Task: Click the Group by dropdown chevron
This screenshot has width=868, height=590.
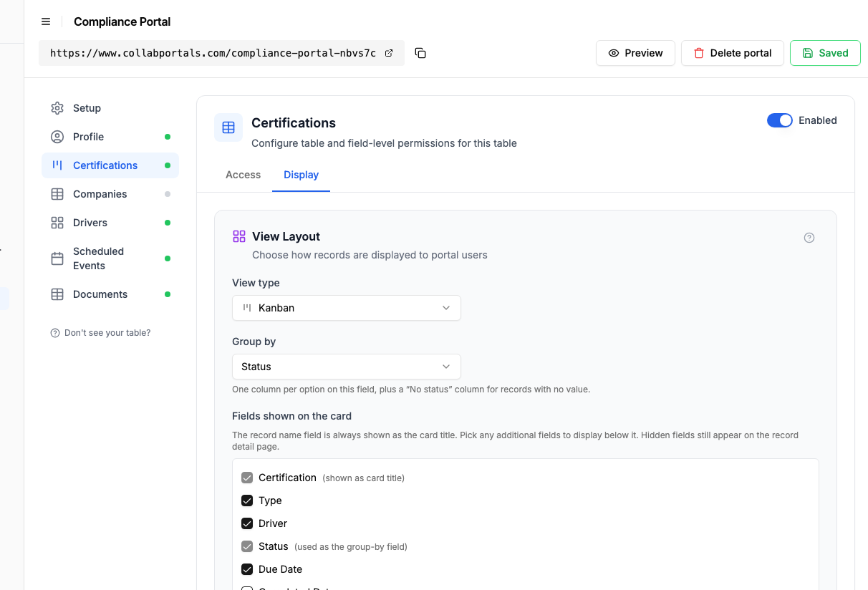Action: click(446, 367)
